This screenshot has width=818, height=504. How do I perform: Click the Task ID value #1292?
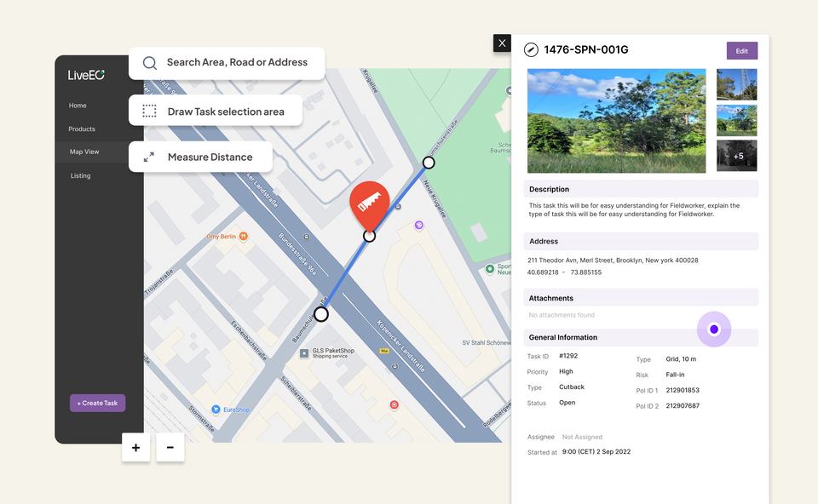pos(568,356)
